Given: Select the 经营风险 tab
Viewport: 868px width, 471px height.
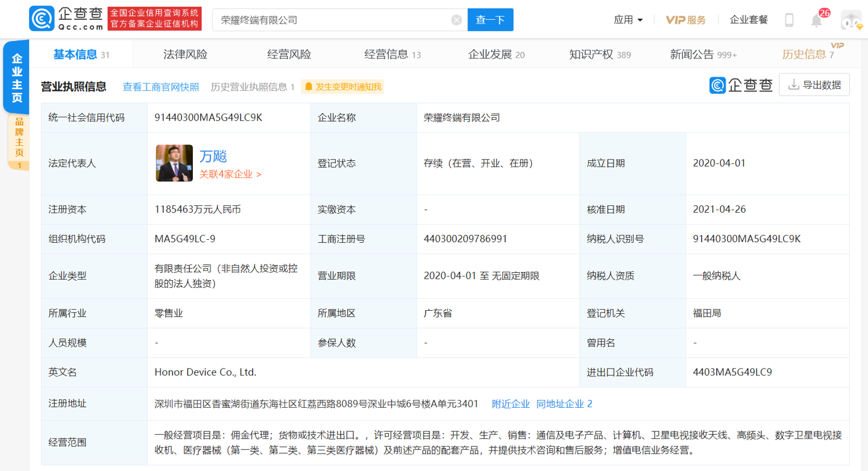Looking at the screenshot, I should click(x=289, y=54).
